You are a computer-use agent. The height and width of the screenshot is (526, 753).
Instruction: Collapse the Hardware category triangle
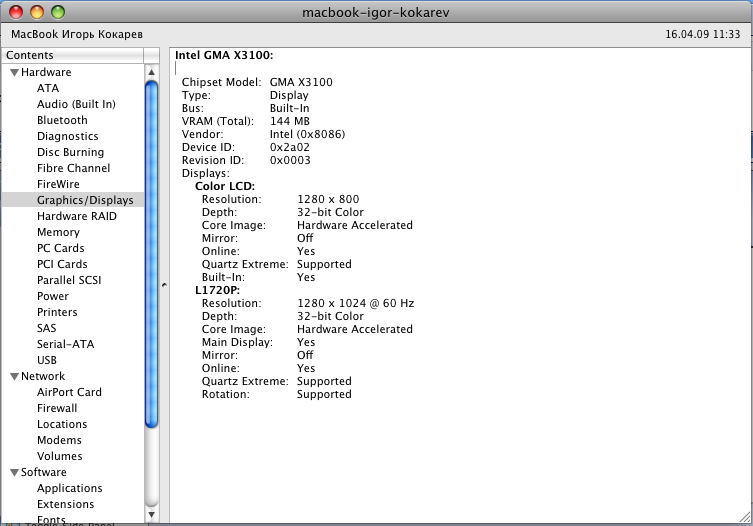[x=14, y=73]
